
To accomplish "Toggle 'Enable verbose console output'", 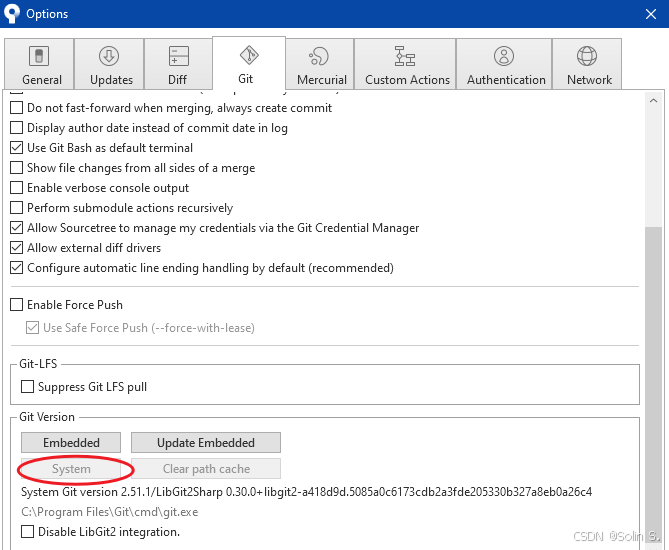I will 16,188.
